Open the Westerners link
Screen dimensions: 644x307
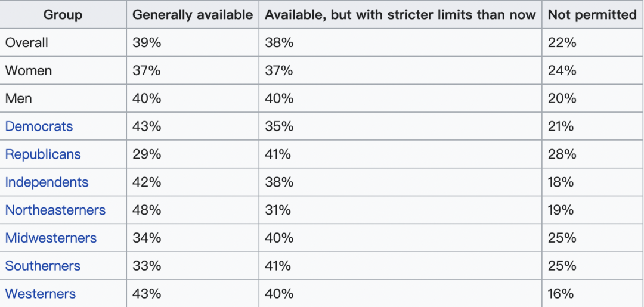(x=41, y=293)
